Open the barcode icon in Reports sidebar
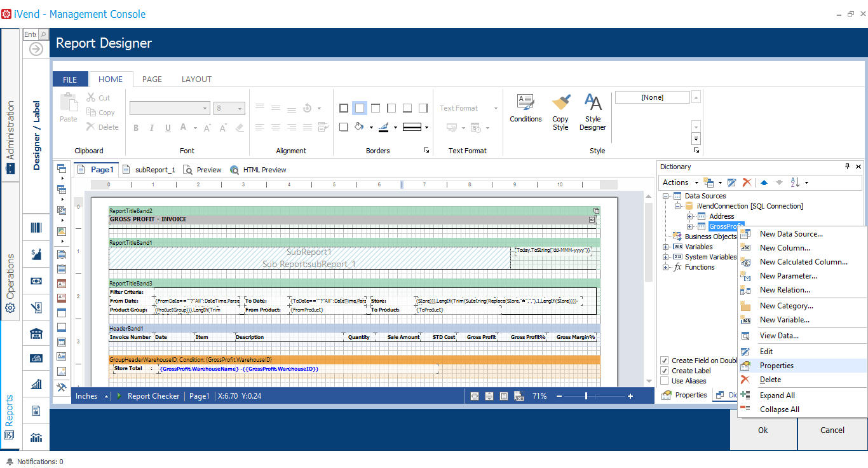 coord(36,228)
